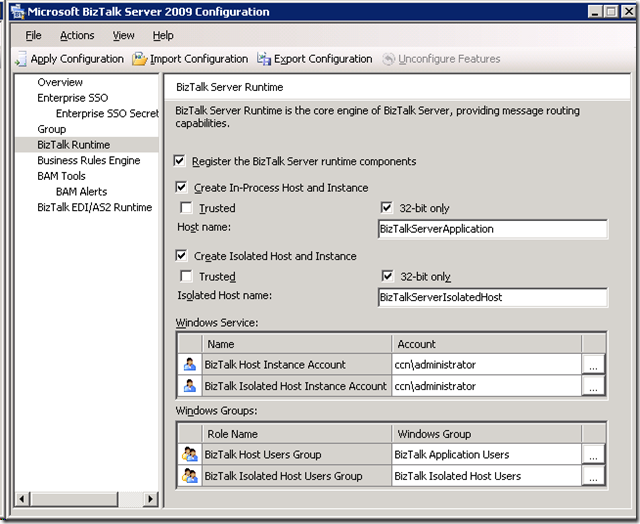Click BizTalk Isolated Host Instance Account name cell
This screenshot has height=524, width=640.
point(297,386)
